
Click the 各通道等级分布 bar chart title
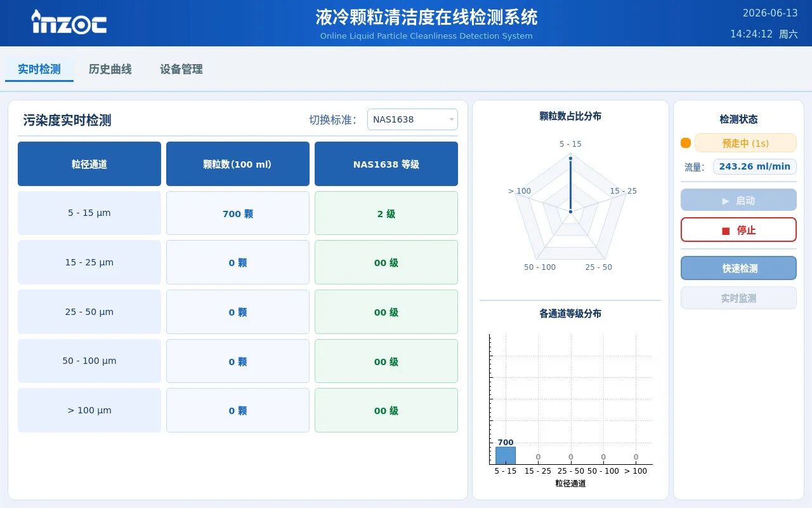570,313
